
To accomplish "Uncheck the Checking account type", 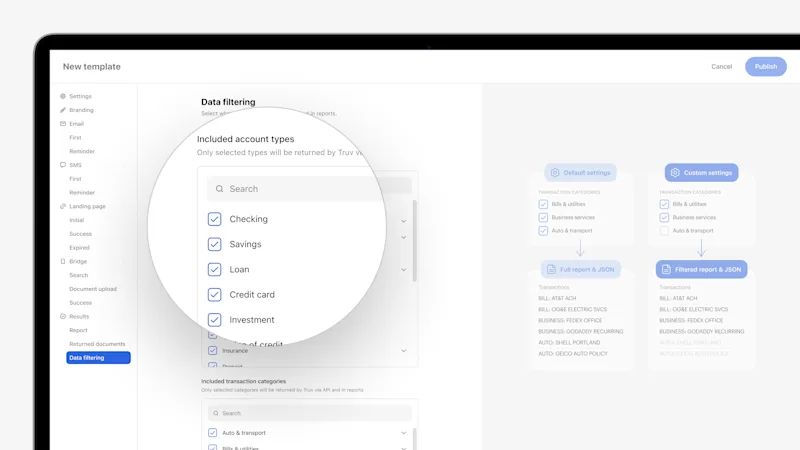I will point(214,219).
